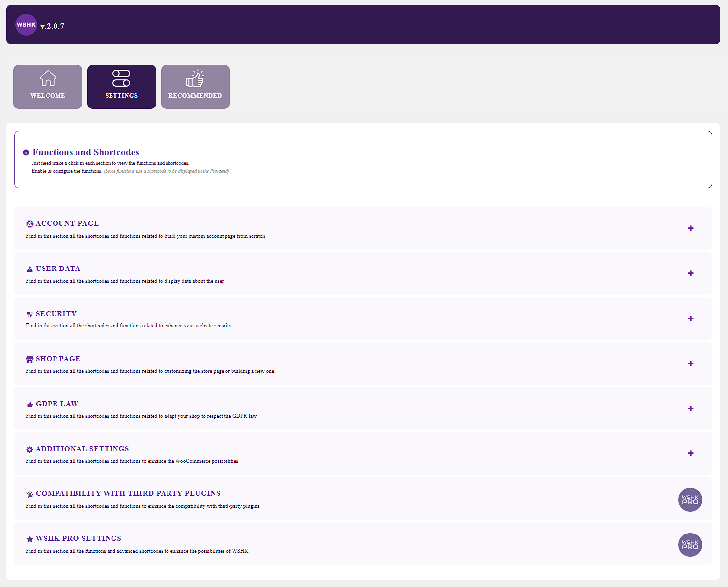The width and height of the screenshot is (728, 587).
Task: Click the info icon beside Functions and Shortcodes
Action: click(26, 153)
